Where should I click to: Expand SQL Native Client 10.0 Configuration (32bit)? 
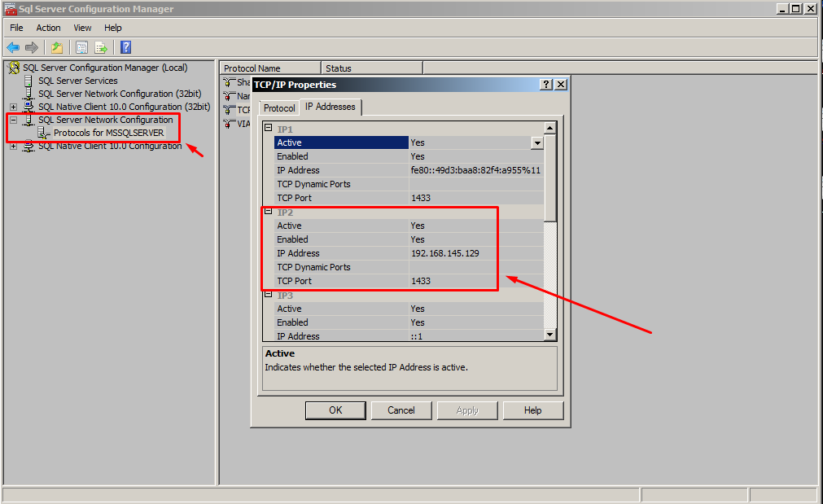(13, 107)
